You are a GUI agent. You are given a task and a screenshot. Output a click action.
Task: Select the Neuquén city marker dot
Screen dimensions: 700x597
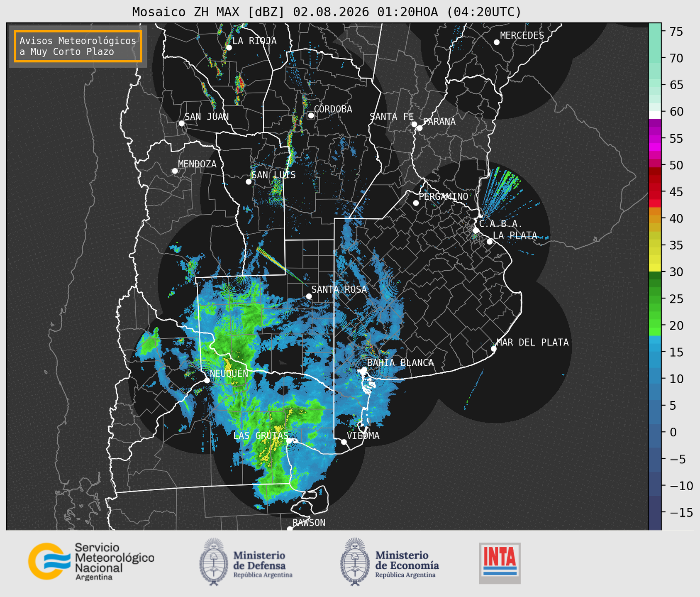(x=207, y=380)
